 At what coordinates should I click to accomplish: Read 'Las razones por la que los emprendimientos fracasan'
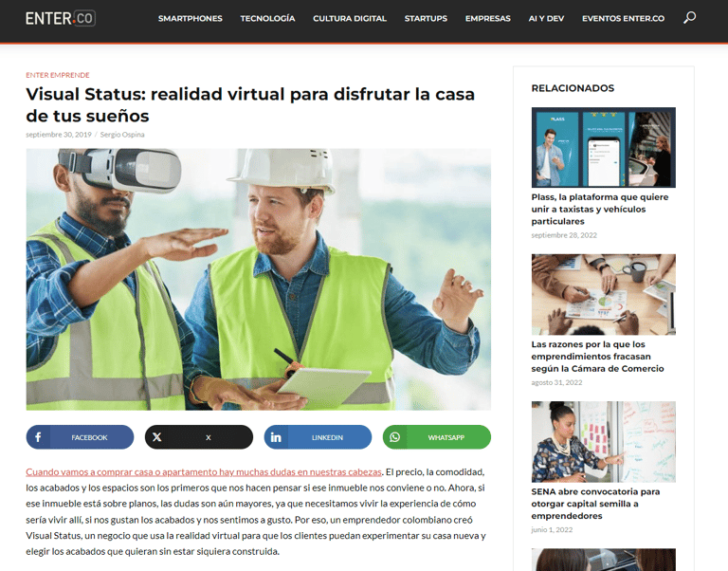point(597,357)
